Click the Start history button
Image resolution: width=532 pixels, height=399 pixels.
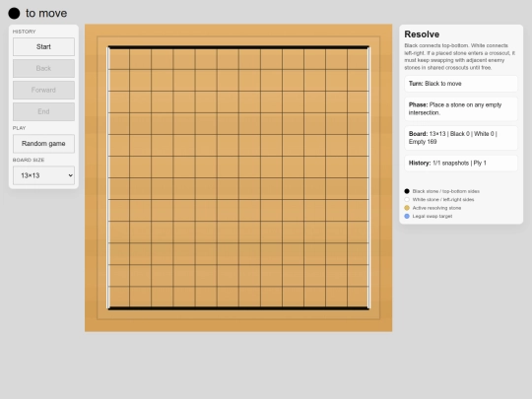click(x=43, y=47)
